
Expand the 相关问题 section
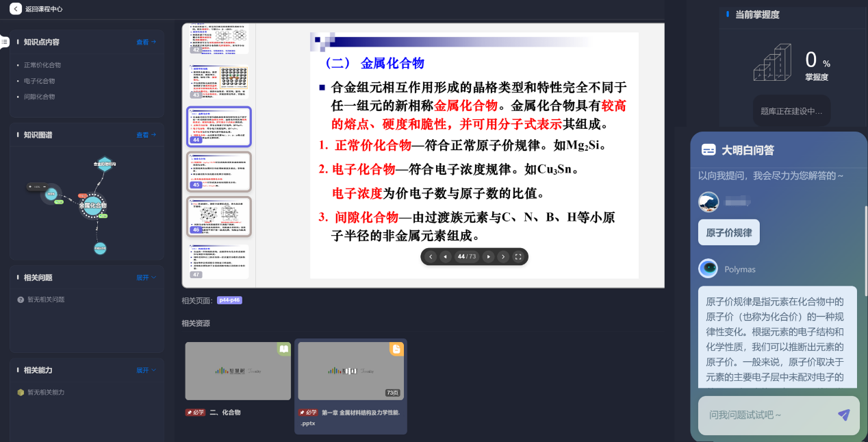[146, 278]
